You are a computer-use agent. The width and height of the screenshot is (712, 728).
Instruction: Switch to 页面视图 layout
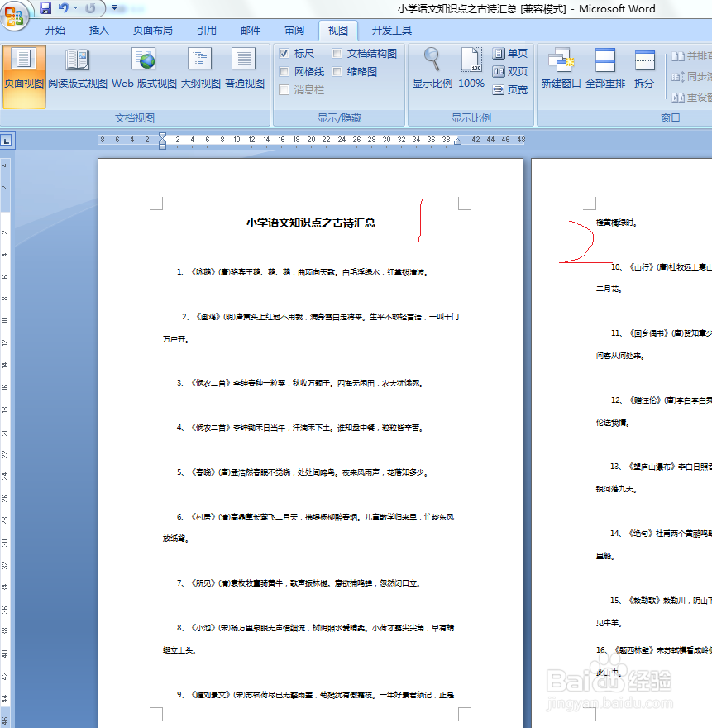pyautogui.click(x=24, y=77)
